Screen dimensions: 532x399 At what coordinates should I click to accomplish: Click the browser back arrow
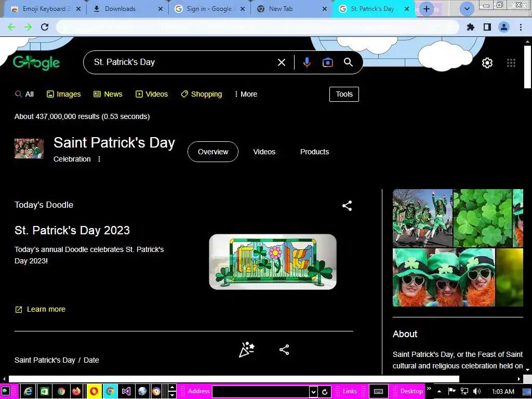pyautogui.click(x=11, y=27)
